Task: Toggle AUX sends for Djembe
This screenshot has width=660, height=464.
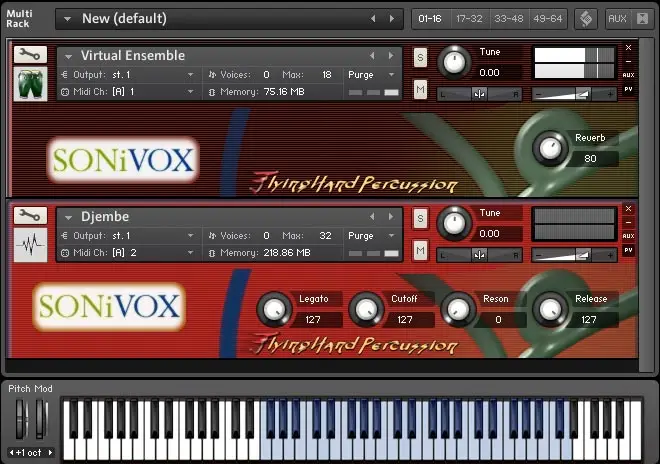Action: coord(628,236)
